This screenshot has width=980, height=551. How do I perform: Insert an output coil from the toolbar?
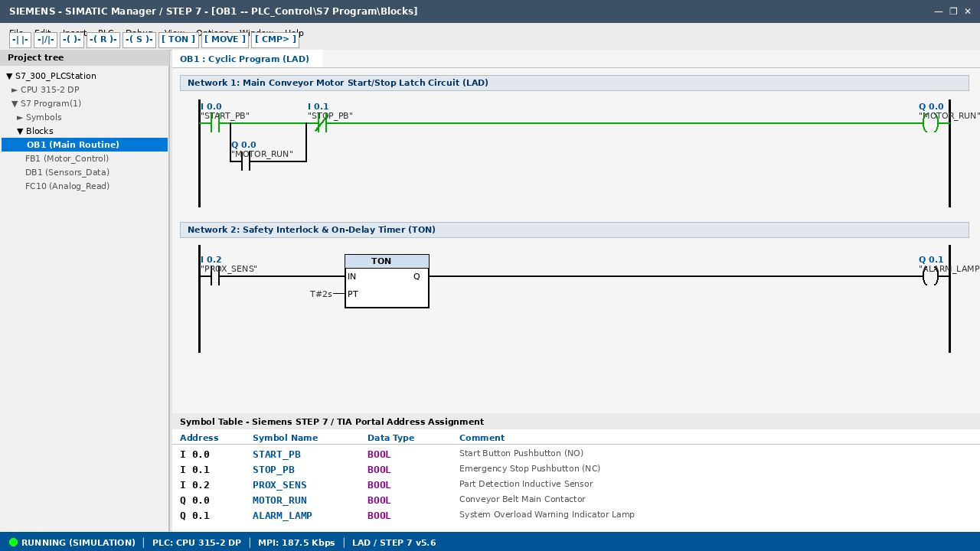pyautogui.click(x=71, y=40)
